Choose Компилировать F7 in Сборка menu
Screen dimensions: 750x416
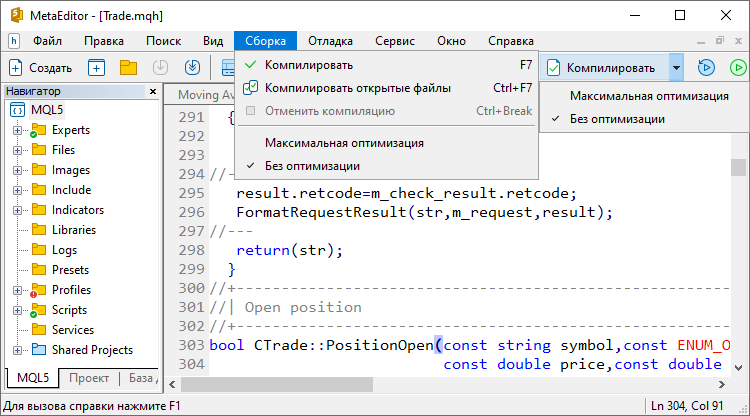[386, 65]
